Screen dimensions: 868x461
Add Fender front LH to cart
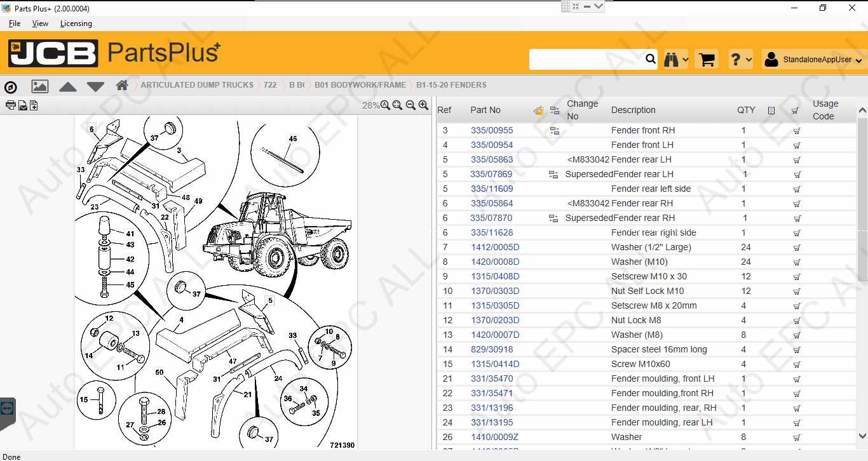click(797, 145)
